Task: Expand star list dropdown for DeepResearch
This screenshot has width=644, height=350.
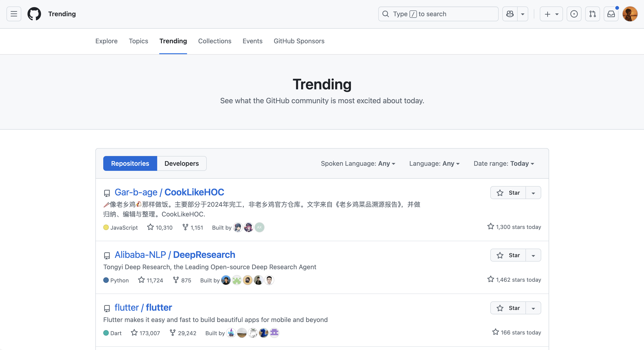Action: pos(534,255)
